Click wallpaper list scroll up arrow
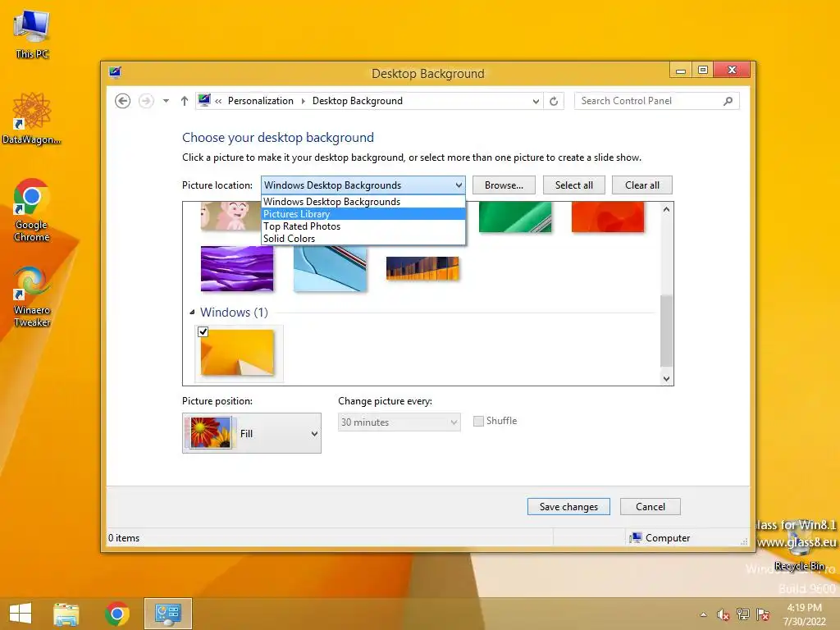 pyautogui.click(x=666, y=209)
